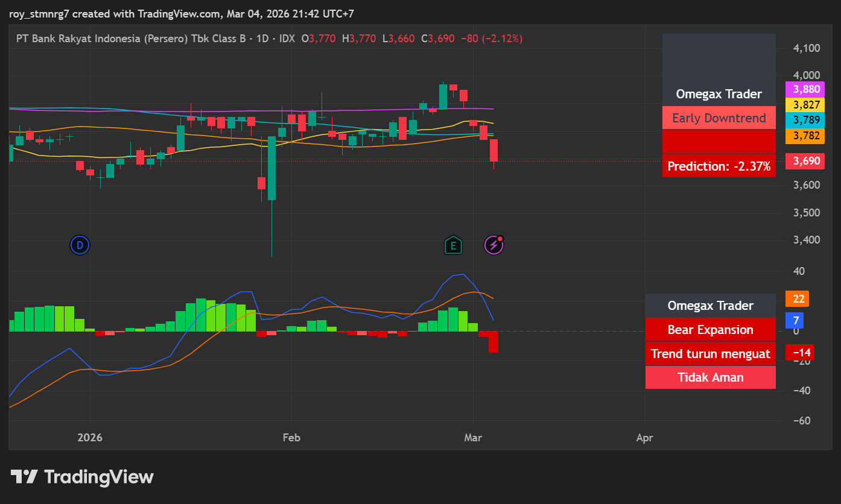841x504 pixels.
Task: Click the blue 7 indicator value label
Action: coord(796,321)
